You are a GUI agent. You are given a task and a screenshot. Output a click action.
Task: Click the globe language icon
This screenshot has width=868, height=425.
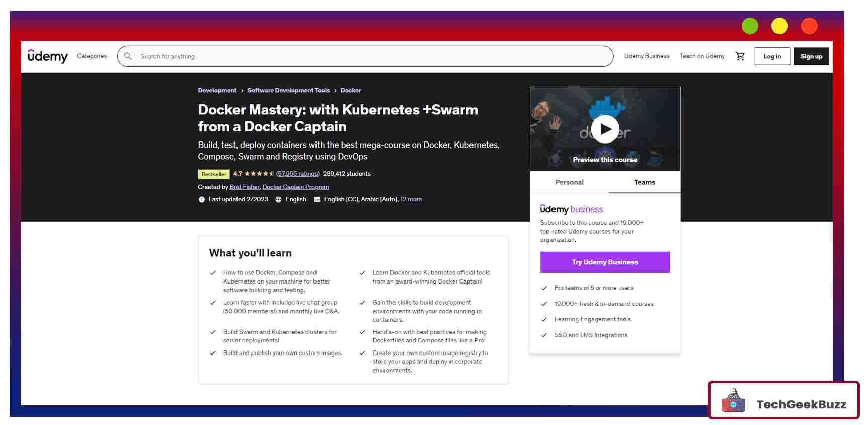(278, 200)
